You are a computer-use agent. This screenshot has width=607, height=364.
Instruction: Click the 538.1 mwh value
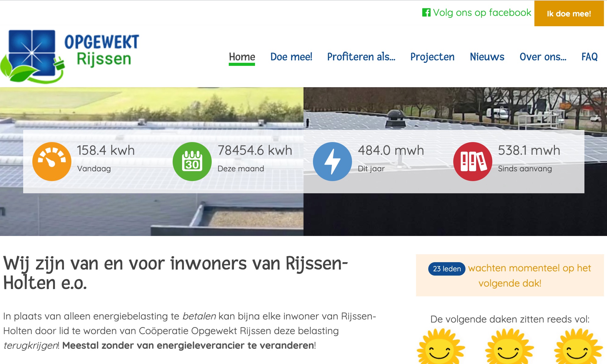click(x=529, y=150)
